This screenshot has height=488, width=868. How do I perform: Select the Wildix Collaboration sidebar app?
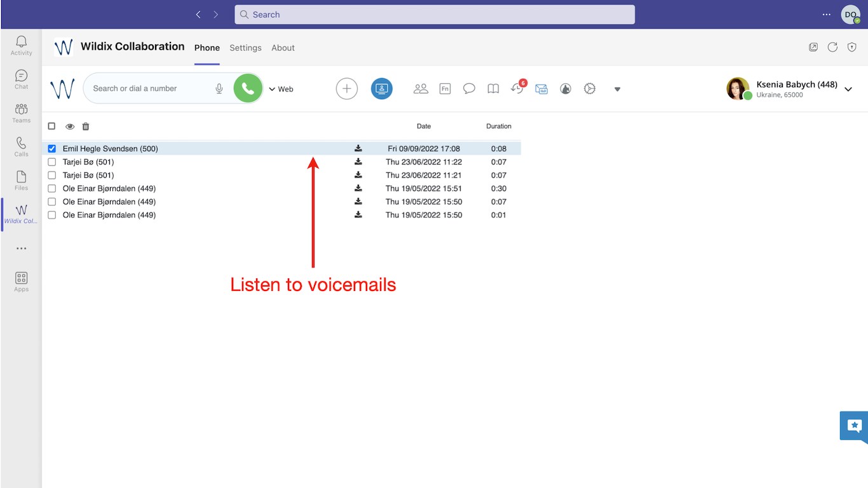pyautogui.click(x=21, y=214)
